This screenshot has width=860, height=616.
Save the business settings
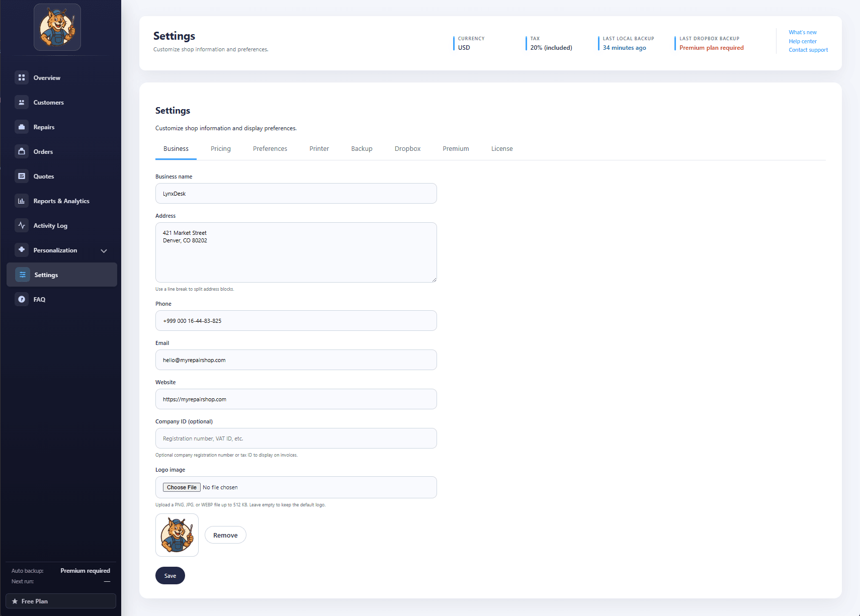(x=170, y=575)
